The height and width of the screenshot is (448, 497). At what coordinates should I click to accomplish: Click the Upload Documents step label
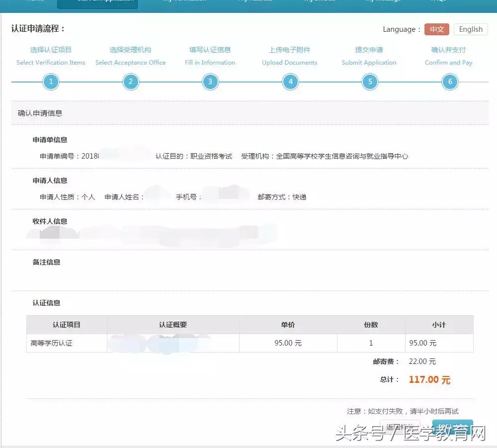(289, 63)
